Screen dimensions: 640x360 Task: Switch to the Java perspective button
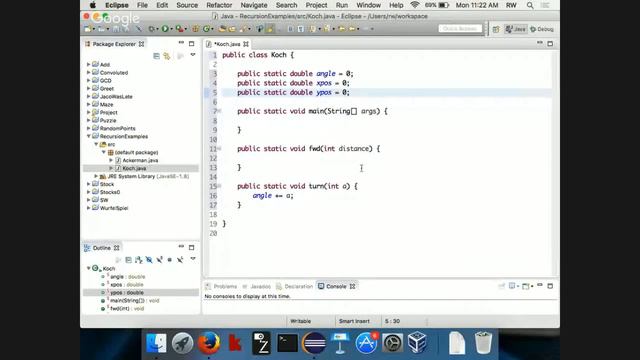pyautogui.click(x=516, y=29)
